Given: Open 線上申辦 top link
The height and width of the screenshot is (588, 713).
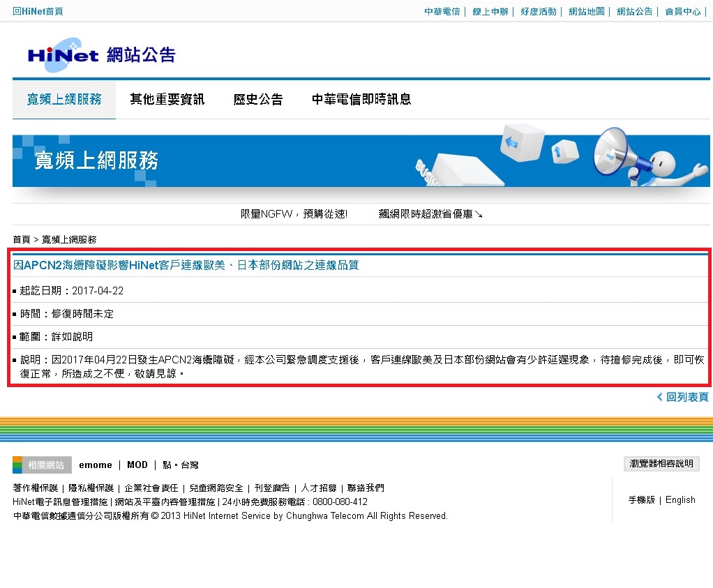Looking at the screenshot, I should (490, 11).
